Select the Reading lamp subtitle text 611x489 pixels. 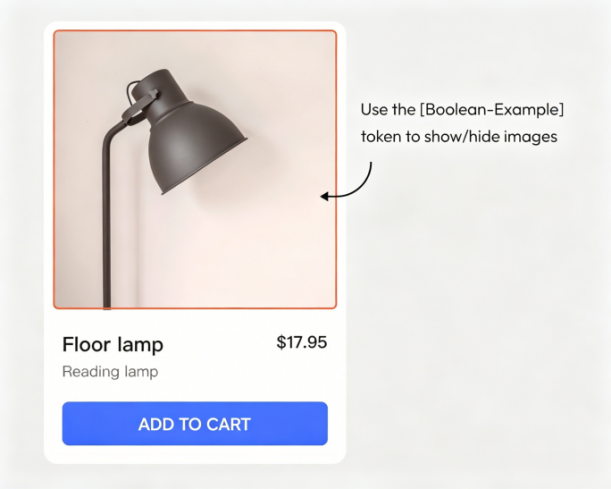pos(110,372)
